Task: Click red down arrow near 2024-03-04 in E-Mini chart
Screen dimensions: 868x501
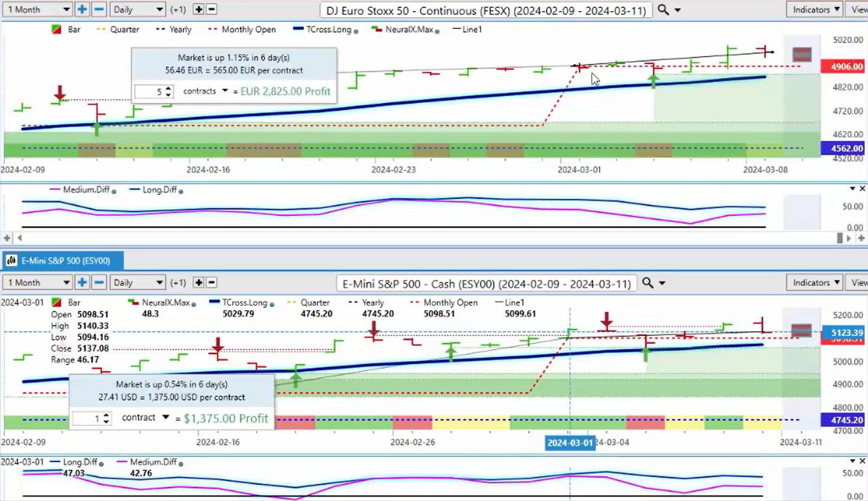Action: point(607,320)
